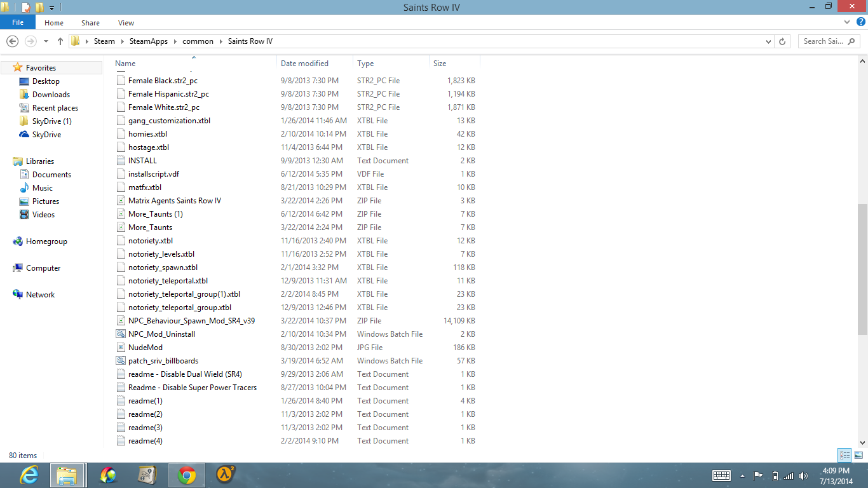Click the More_Taunts (1) zip icon

pyautogui.click(x=121, y=214)
